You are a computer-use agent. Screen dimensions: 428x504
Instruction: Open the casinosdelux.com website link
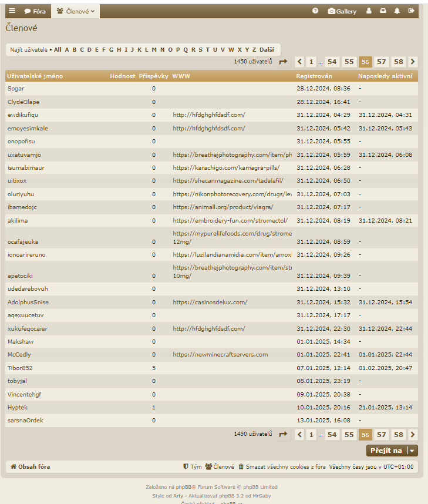[210, 302]
